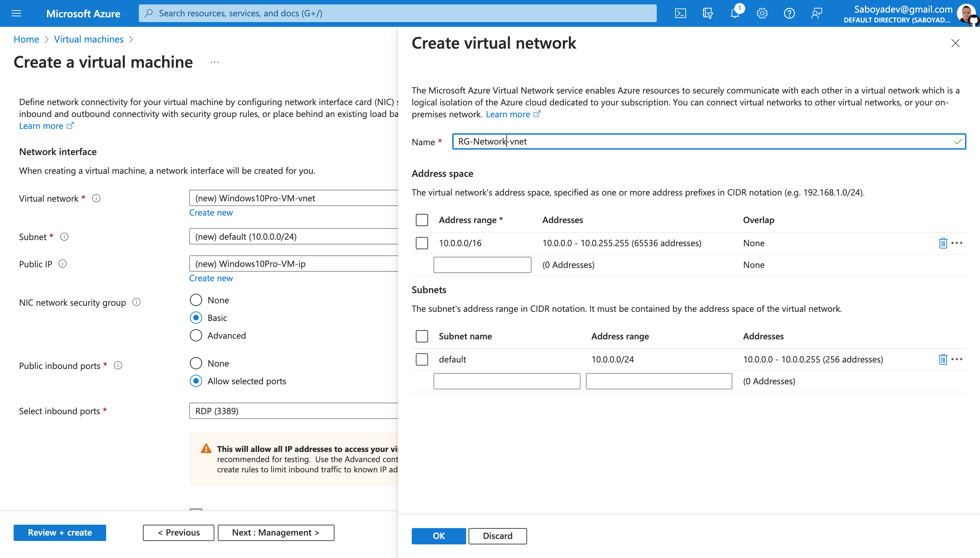Open the Help question mark icon
980x558 pixels.
[789, 13]
